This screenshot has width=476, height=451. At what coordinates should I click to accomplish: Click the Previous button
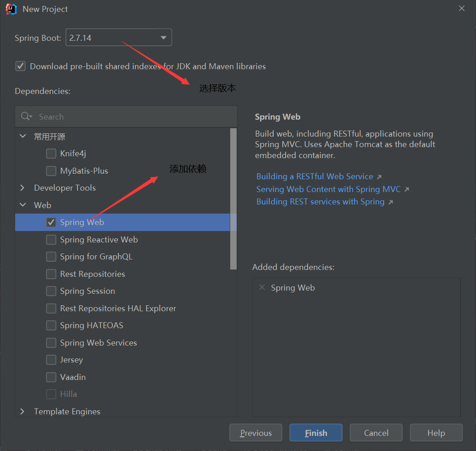[x=255, y=433]
